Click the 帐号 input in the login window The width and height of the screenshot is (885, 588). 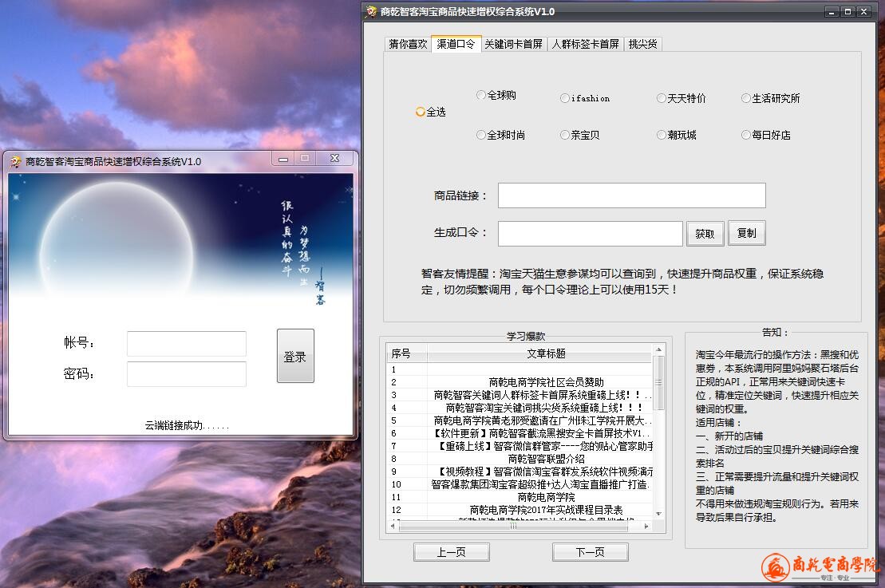pos(187,344)
